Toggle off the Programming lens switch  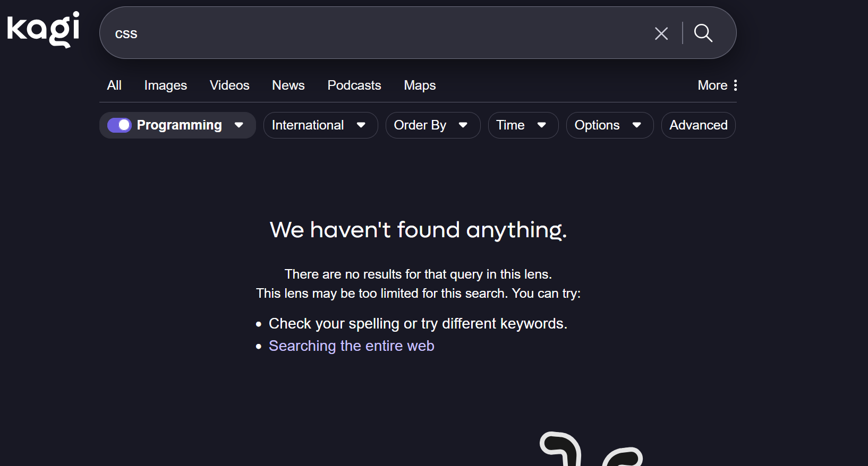point(120,125)
